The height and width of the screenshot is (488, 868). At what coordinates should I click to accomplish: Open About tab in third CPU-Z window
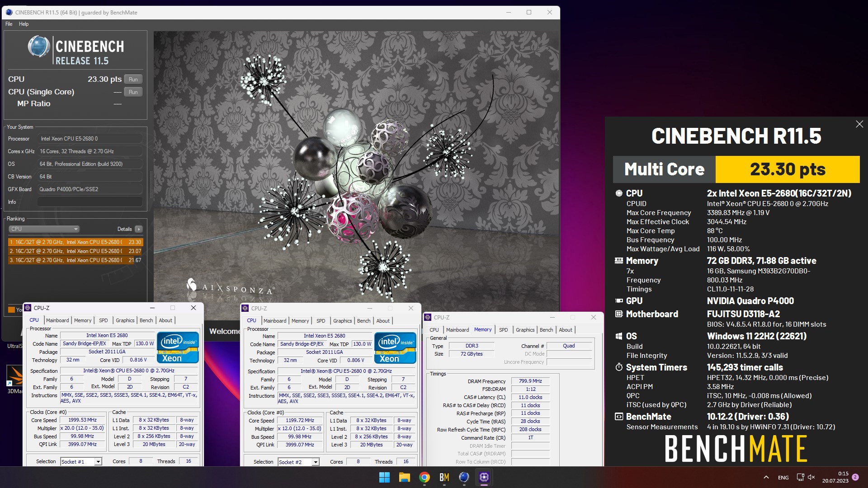click(566, 330)
